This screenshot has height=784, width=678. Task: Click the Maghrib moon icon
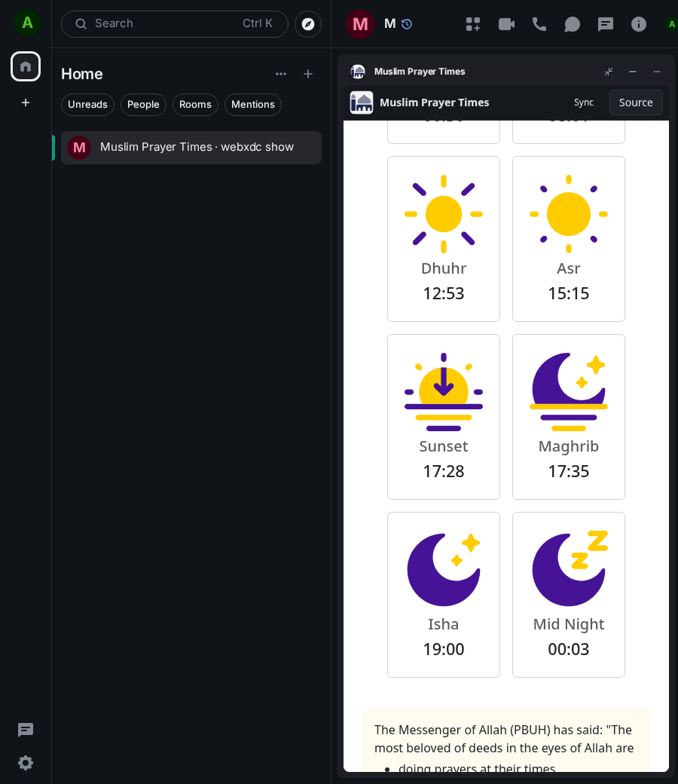[x=569, y=392]
